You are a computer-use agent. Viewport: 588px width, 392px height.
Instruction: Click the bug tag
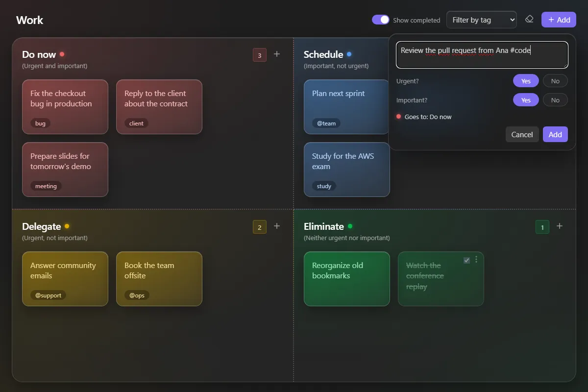tap(40, 123)
